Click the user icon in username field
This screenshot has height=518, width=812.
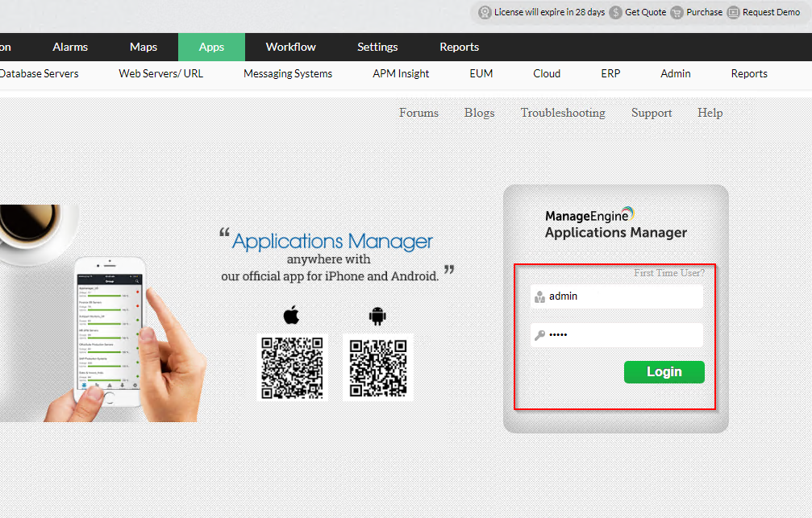coord(539,296)
